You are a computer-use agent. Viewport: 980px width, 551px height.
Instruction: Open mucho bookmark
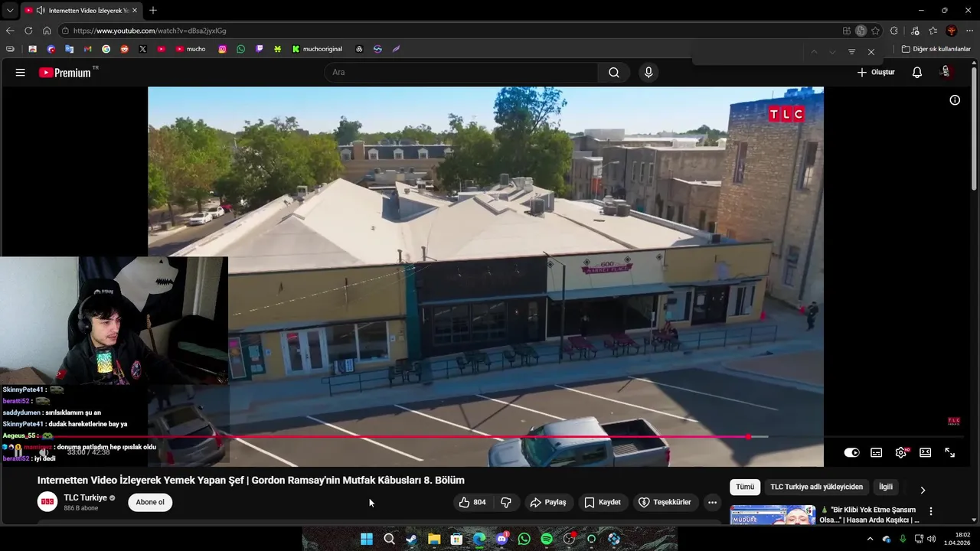191,49
